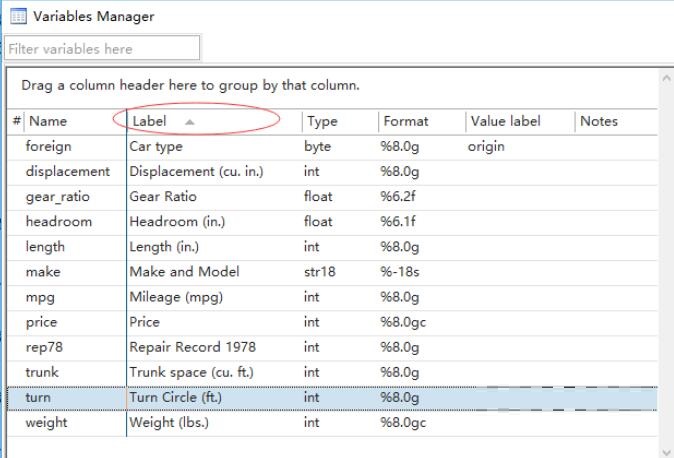
Task: Click the # column header
Action: point(16,121)
